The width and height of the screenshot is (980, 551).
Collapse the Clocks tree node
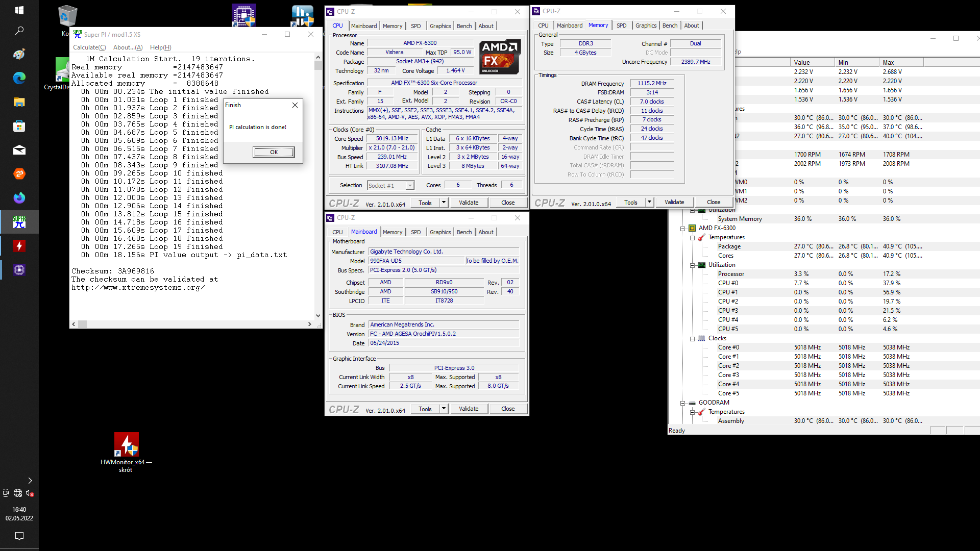[692, 339]
